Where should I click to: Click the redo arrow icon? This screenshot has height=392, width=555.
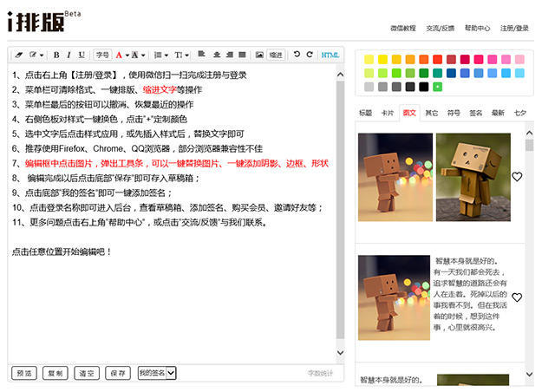point(309,55)
